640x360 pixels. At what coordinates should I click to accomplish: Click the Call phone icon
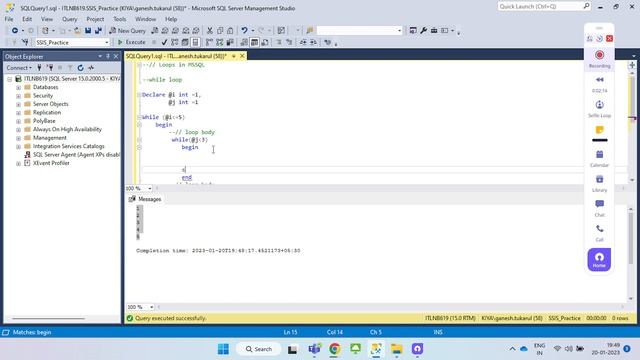click(x=599, y=229)
